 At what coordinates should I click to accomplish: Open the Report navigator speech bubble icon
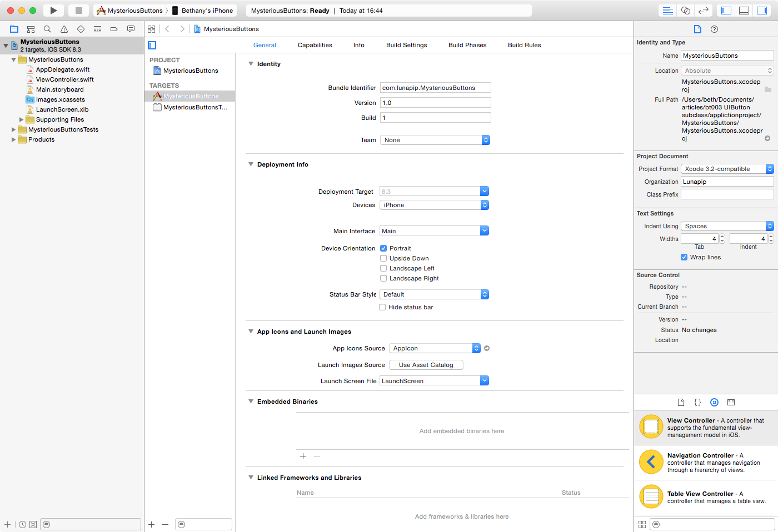pyautogui.click(x=131, y=29)
